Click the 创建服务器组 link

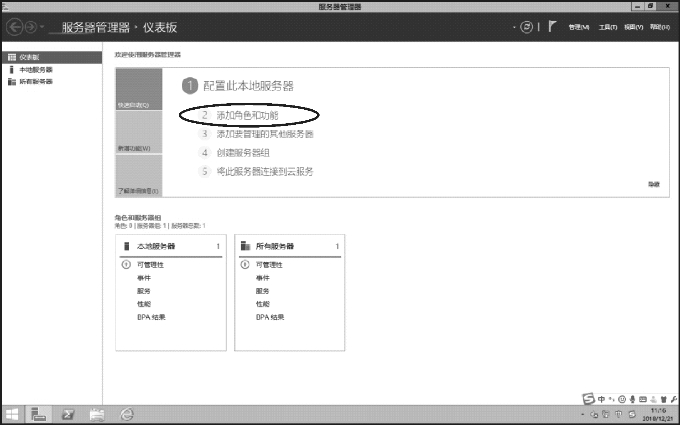[243, 153]
